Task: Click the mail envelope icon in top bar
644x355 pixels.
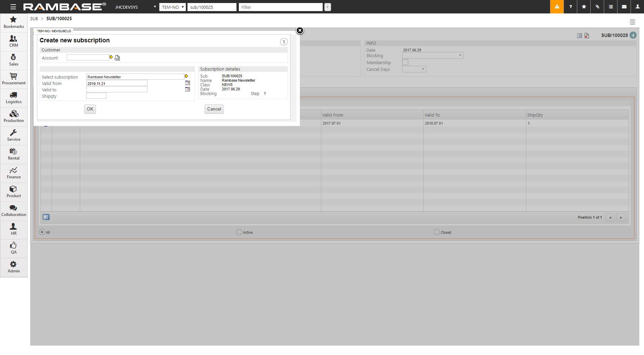Action: (624, 7)
